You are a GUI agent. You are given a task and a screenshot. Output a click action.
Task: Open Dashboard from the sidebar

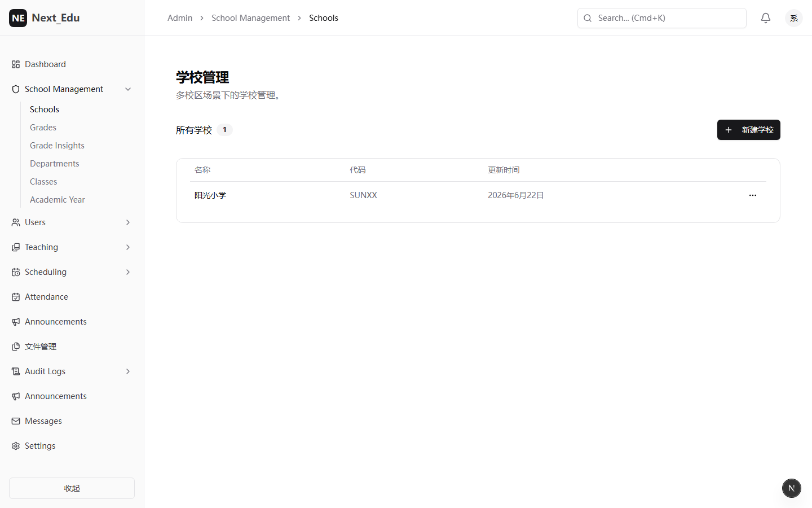pyautogui.click(x=72, y=64)
